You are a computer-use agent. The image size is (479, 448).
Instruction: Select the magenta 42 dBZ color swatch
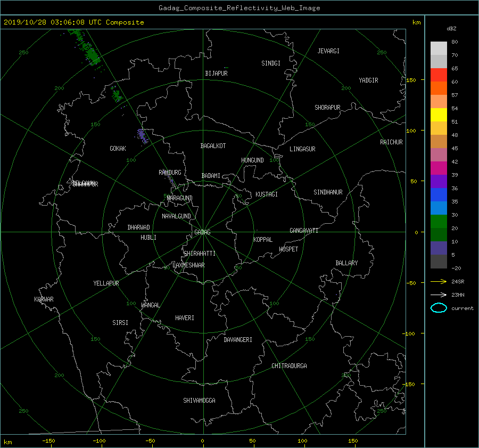point(439,168)
